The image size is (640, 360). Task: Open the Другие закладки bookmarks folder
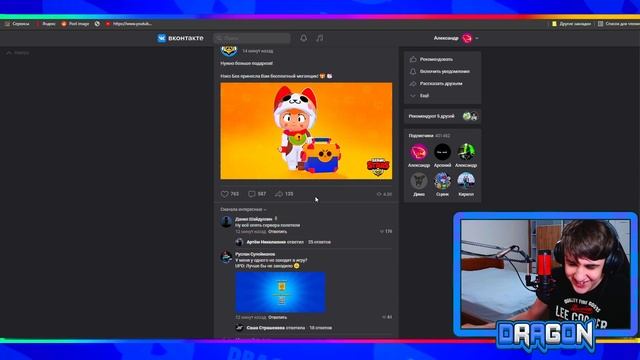point(571,24)
